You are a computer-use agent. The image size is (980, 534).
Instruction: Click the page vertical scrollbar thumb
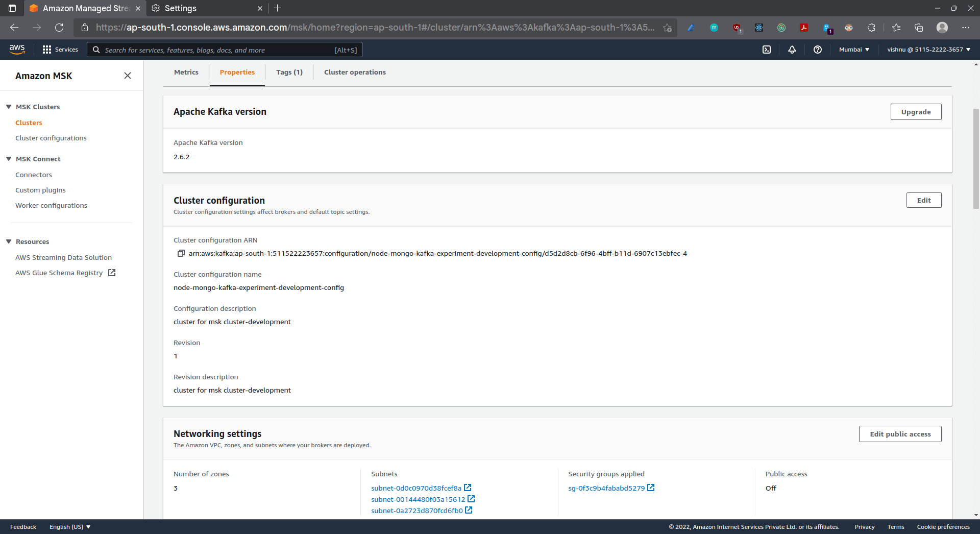click(976, 158)
